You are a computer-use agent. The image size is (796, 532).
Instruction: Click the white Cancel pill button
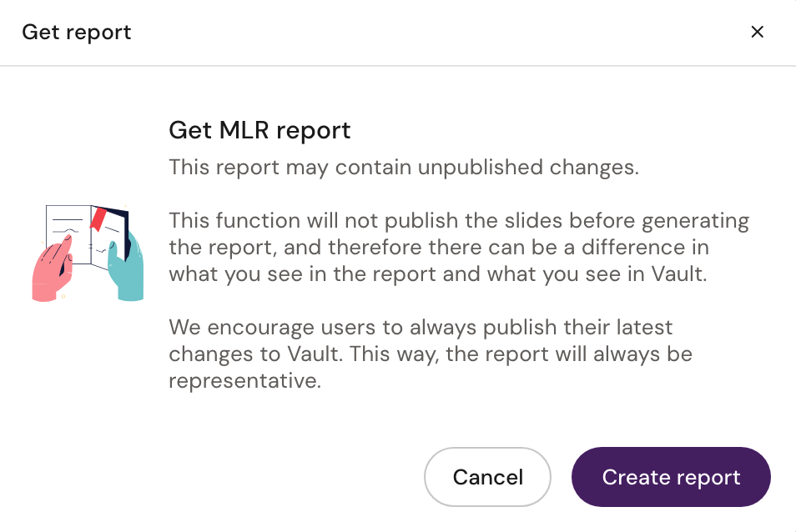click(x=487, y=477)
